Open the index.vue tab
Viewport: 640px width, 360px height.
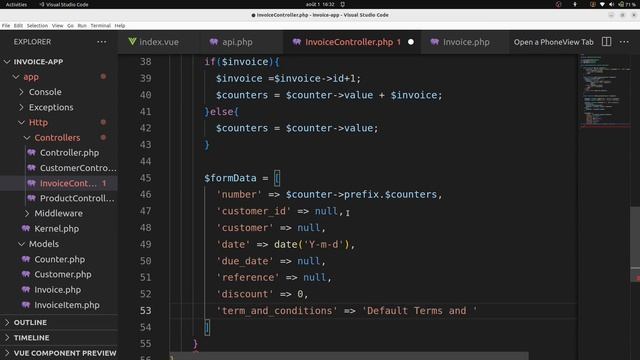[154, 42]
